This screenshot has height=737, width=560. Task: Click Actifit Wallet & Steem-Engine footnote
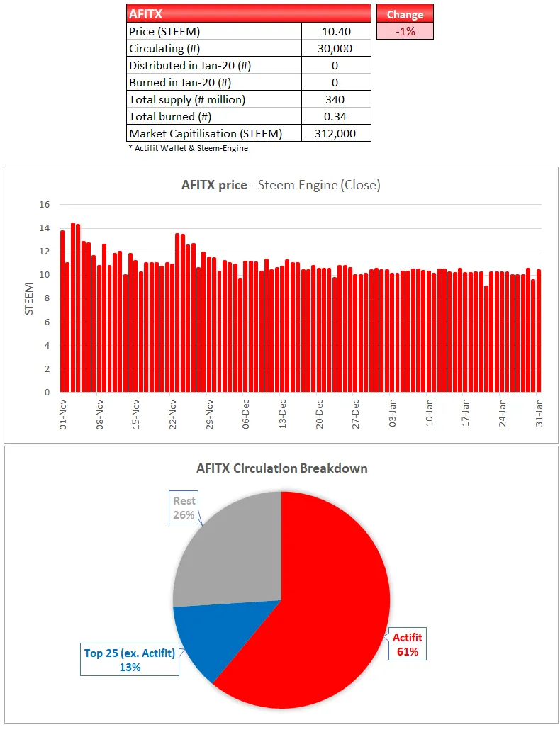[x=188, y=148]
